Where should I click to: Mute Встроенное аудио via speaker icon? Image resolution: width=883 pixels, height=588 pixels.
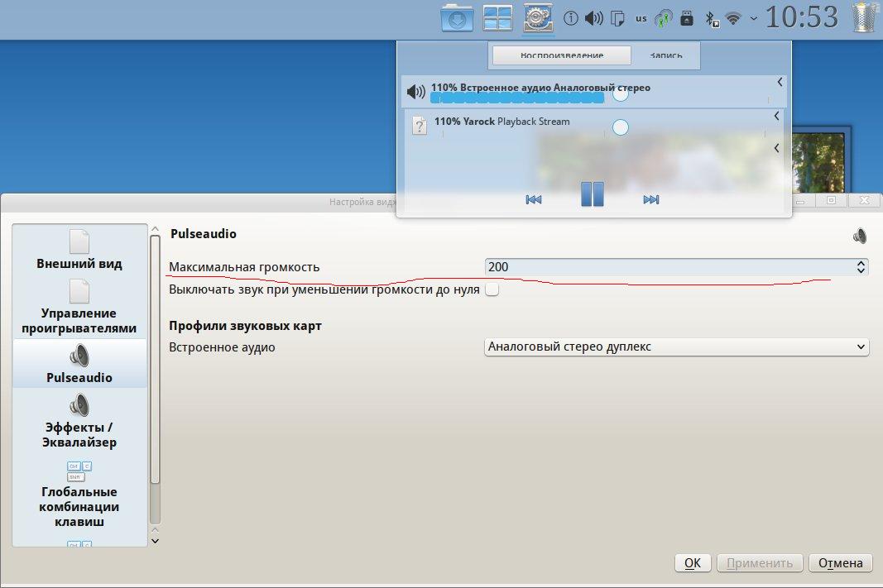click(415, 92)
